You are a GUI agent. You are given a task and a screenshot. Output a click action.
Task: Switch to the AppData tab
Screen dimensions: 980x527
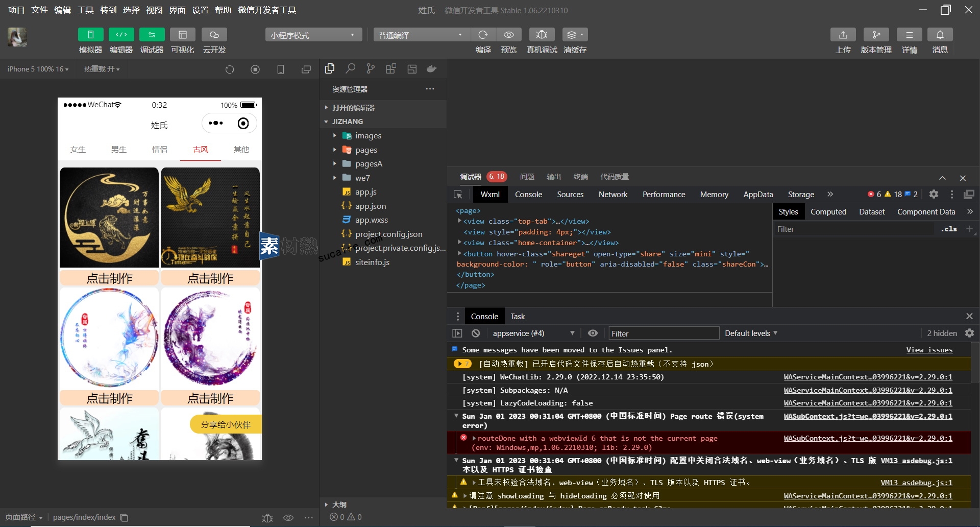pos(758,195)
